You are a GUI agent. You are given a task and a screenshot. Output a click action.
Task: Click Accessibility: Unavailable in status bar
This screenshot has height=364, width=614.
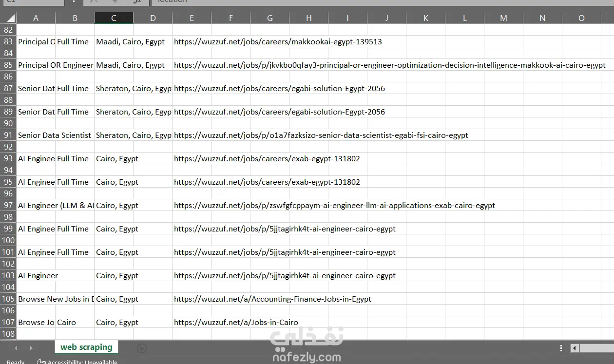[x=77, y=362]
